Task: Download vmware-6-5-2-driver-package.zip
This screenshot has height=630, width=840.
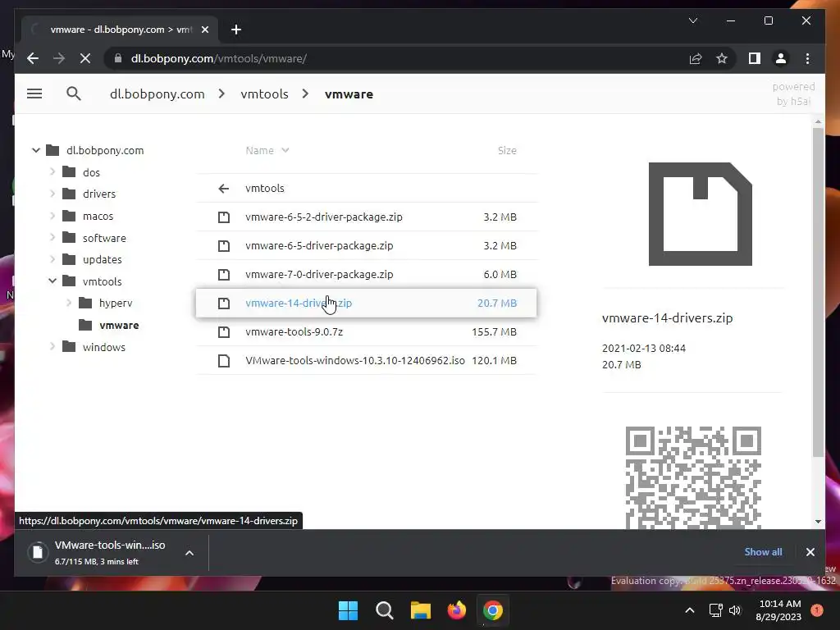Action: click(x=367, y=217)
